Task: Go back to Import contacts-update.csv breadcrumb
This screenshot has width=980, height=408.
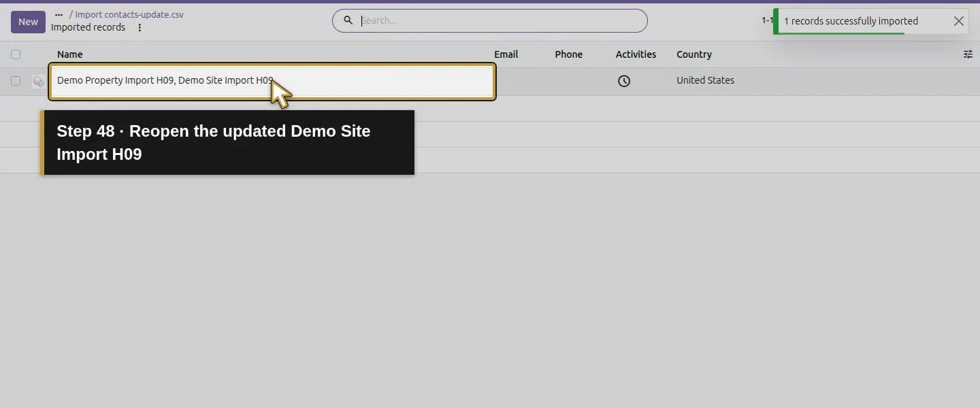Action: point(129,14)
